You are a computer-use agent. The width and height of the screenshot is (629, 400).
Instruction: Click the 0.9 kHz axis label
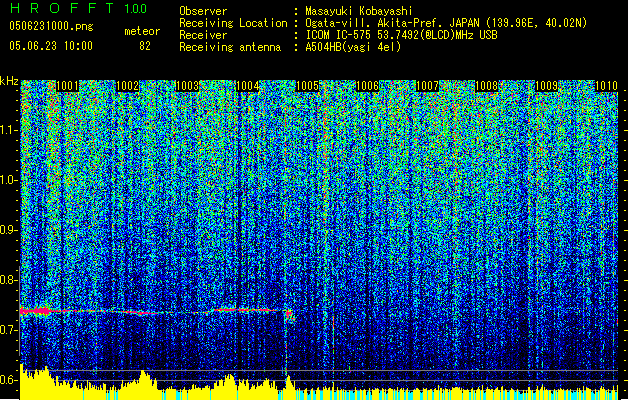point(9,230)
